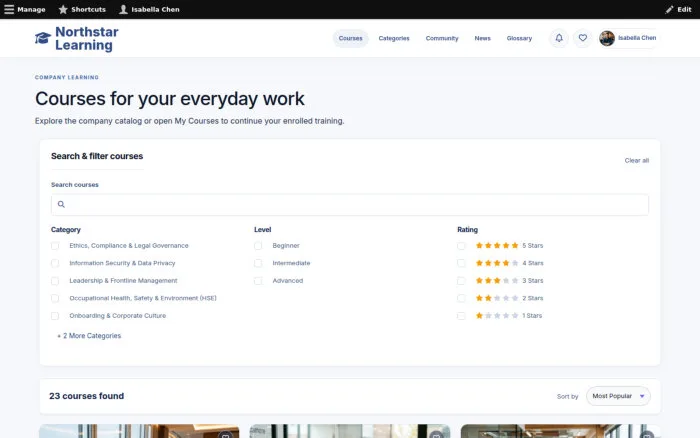Open the Manage hamburger menu

25,9
